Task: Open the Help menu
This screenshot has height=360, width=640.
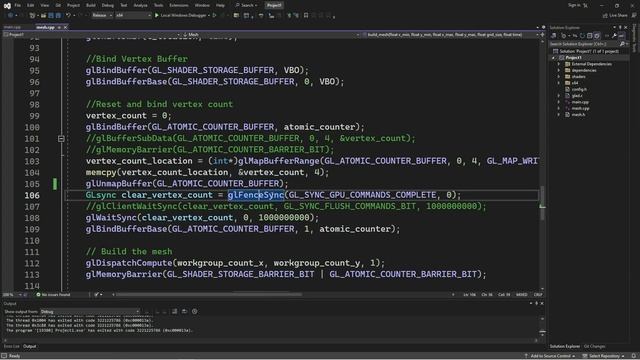Action: [220, 5]
